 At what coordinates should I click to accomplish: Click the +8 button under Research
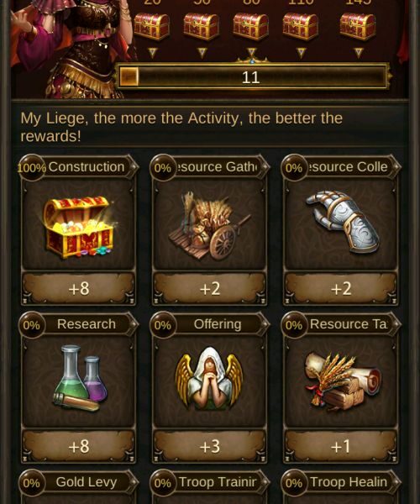click(79, 446)
